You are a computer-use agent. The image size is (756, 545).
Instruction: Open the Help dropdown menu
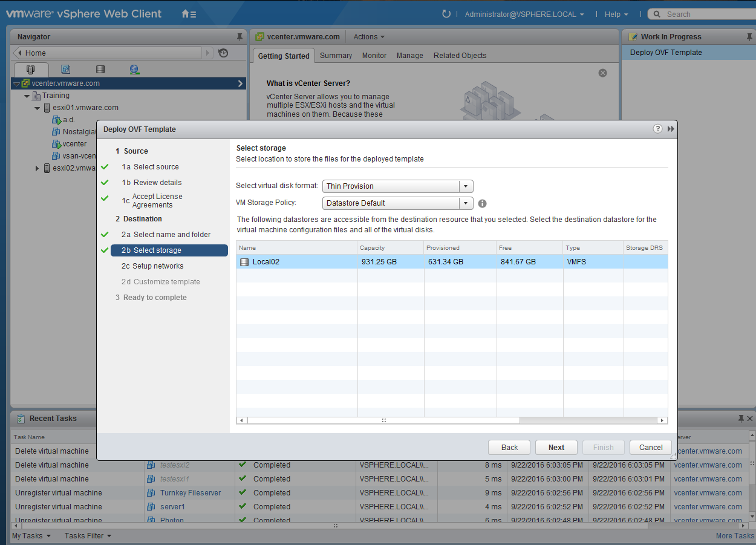[x=616, y=14]
